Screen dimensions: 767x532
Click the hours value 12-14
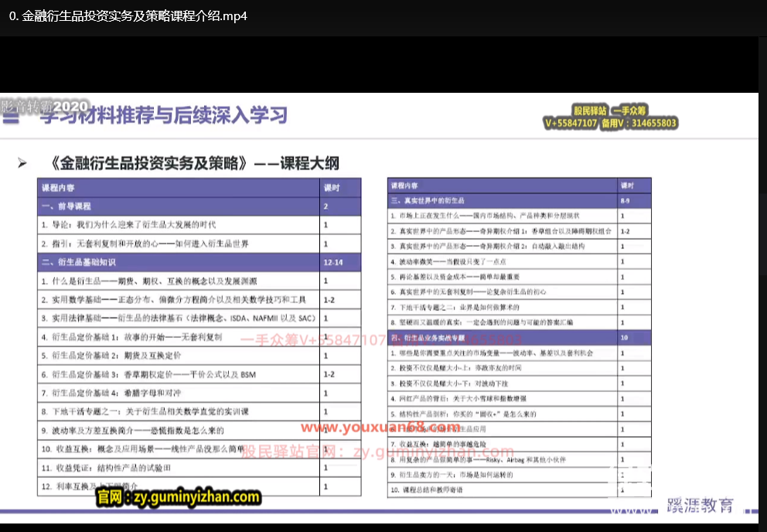pos(333,262)
